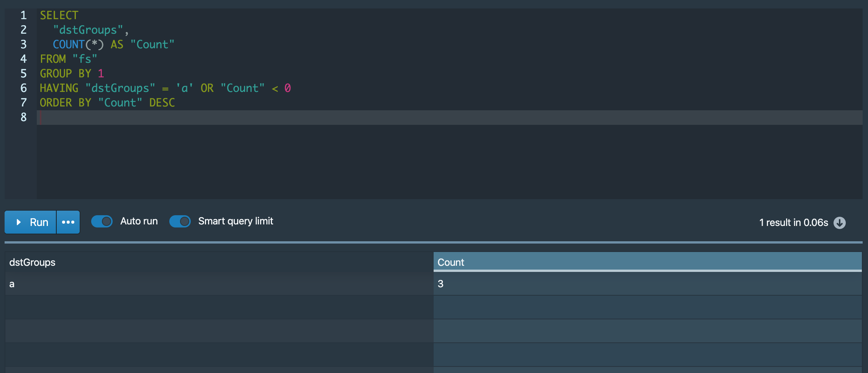Toggle the Auto run switch
This screenshot has width=868, height=373.
point(102,221)
